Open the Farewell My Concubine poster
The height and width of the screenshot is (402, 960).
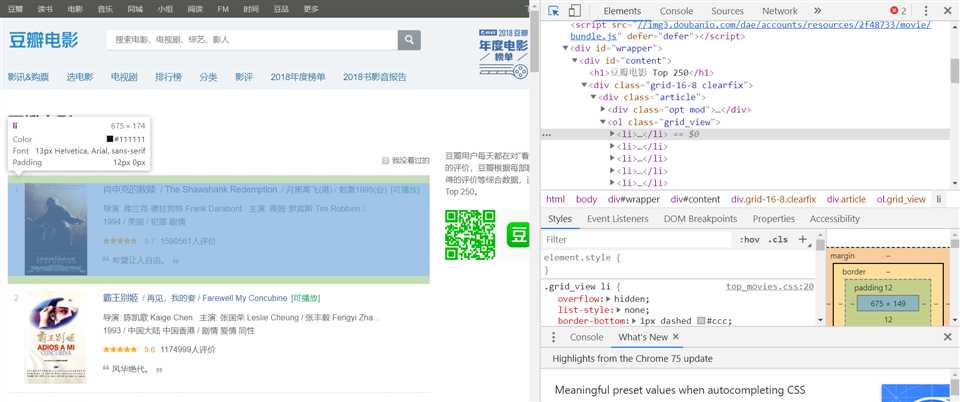click(x=55, y=338)
